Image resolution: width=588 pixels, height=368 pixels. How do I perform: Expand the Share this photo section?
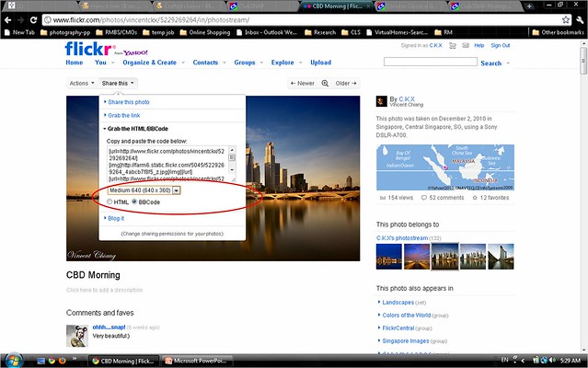coord(129,102)
